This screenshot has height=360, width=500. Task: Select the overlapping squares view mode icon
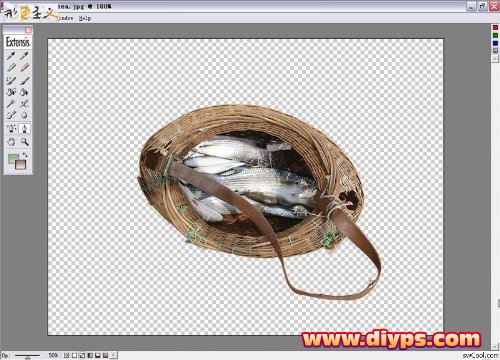(82, 355)
